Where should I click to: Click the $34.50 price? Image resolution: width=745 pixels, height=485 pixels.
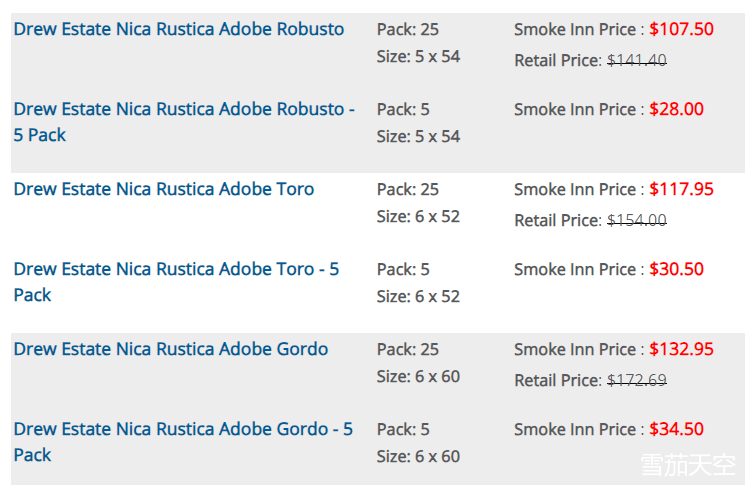tap(676, 429)
